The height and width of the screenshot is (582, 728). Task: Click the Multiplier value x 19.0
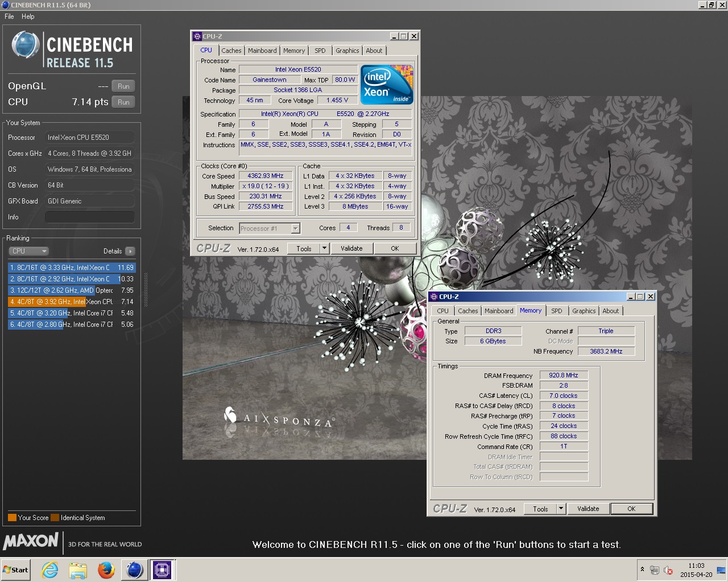point(266,186)
